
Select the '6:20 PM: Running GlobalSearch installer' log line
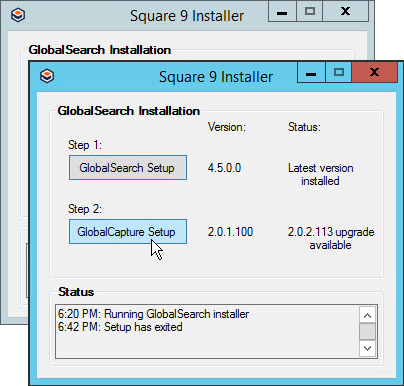point(153,314)
